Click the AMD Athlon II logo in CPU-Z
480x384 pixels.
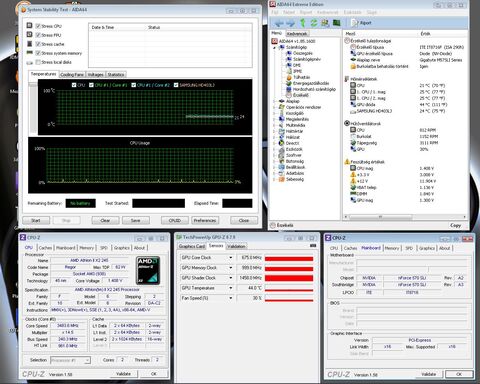click(x=148, y=270)
